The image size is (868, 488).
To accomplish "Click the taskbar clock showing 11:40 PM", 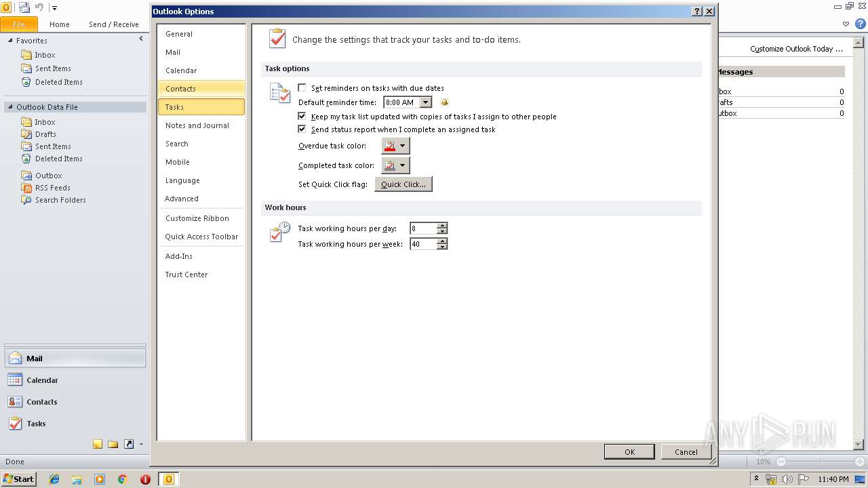I will coord(833,479).
